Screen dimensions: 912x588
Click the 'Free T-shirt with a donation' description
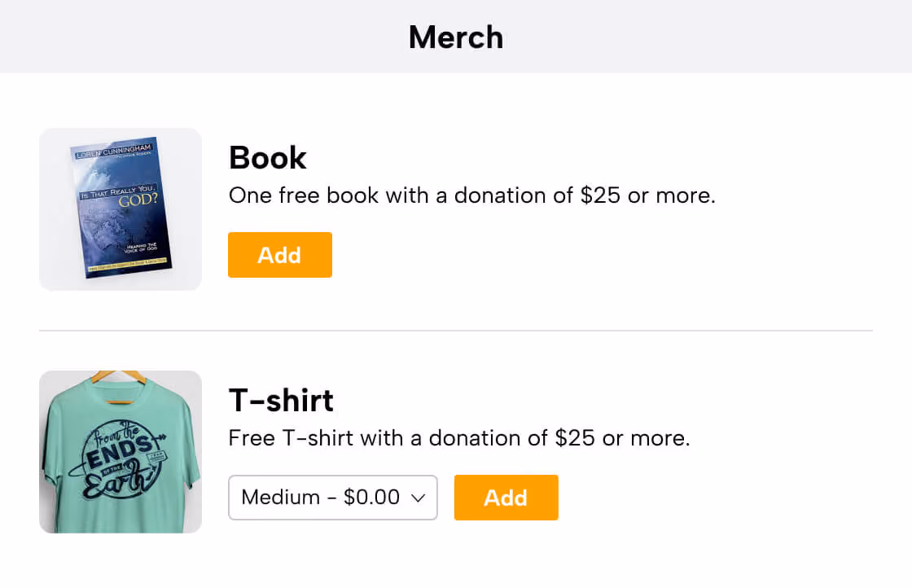pyautogui.click(x=459, y=438)
